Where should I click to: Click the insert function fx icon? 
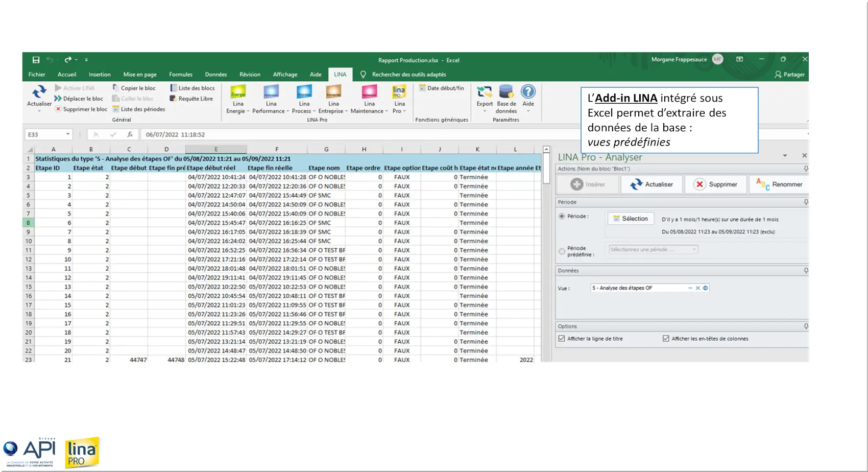[x=130, y=134]
